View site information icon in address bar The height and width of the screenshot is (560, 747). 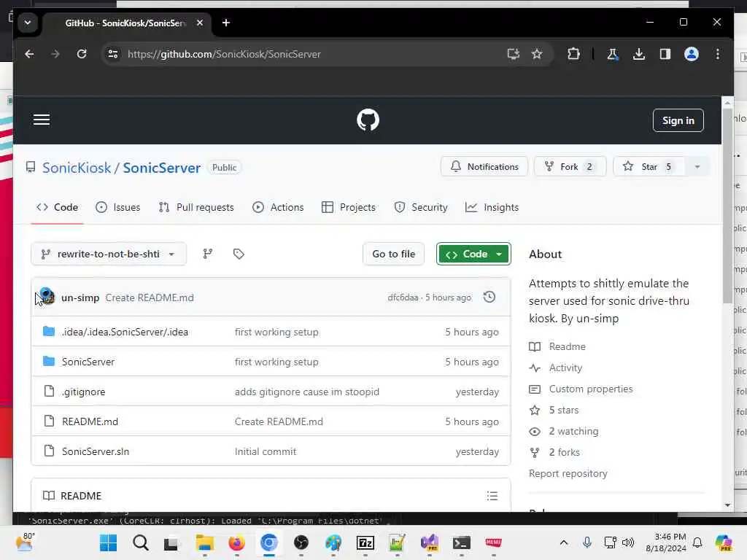(113, 54)
